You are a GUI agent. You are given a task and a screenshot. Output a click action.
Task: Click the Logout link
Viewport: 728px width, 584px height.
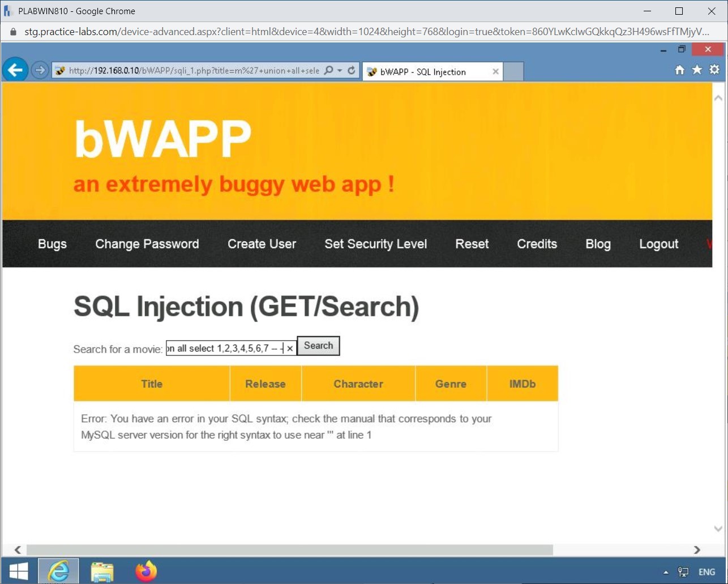[x=658, y=244]
